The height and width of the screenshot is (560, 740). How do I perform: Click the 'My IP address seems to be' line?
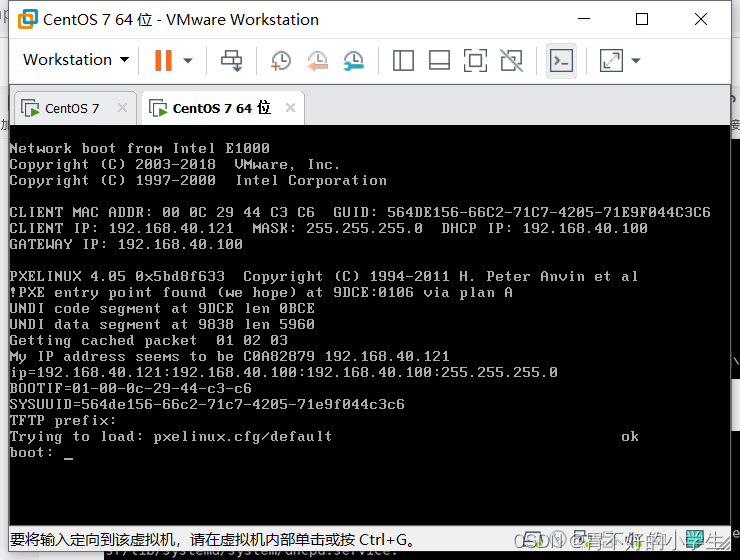[229, 356]
